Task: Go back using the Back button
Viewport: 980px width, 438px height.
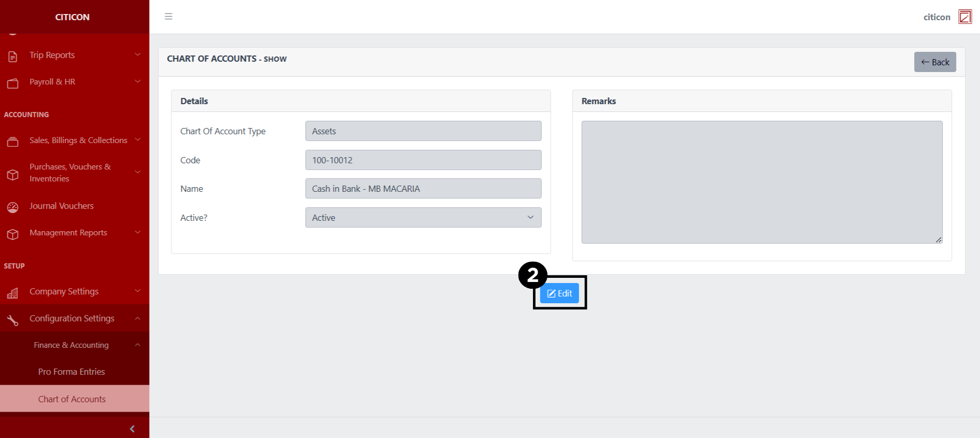Action: click(934, 62)
